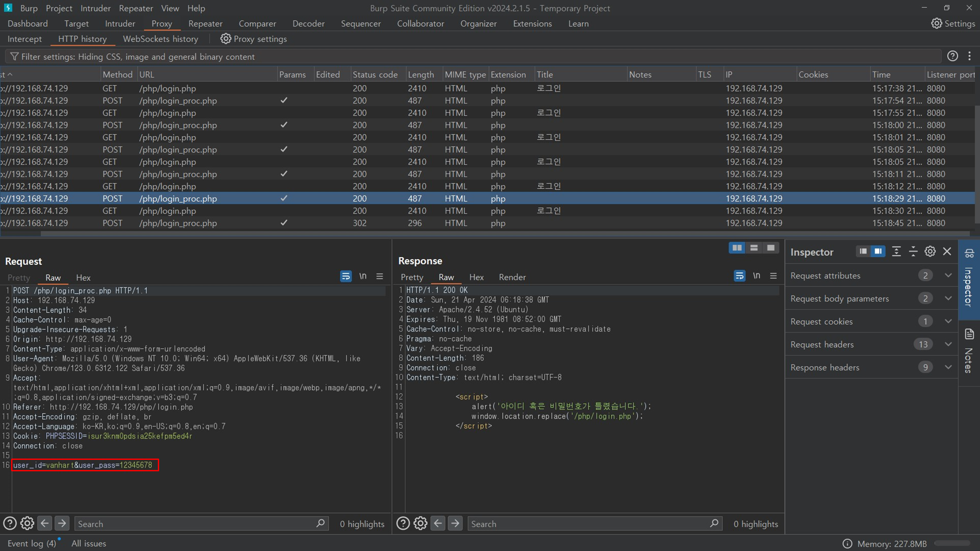This screenshot has height=551, width=980.
Task: Toggle word wrap in the Request panel
Action: (x=346, y=276)
